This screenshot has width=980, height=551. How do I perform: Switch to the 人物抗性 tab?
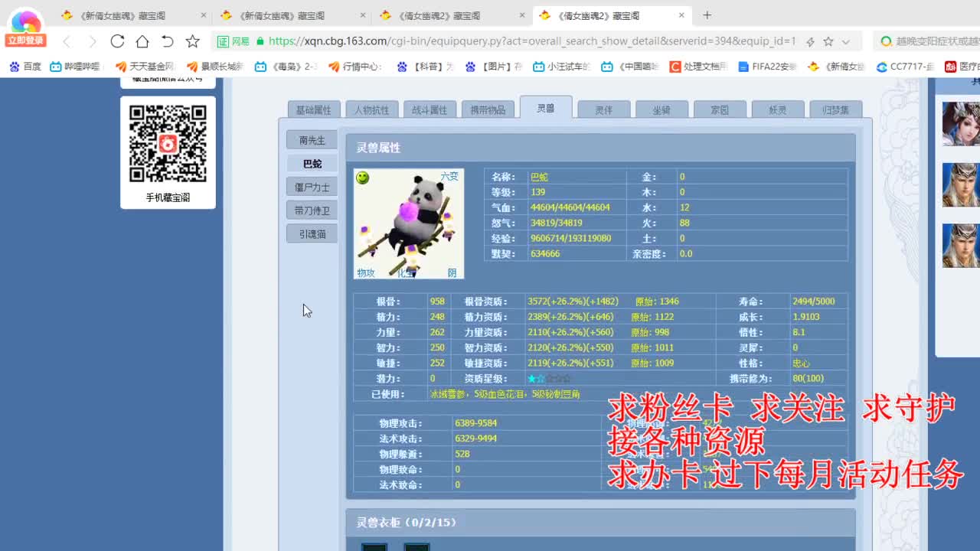[x=372, y=110]
